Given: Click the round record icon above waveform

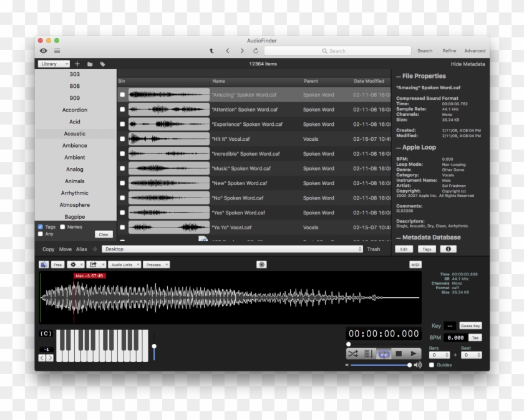Looking at the screenshot, I should tap(261, 264).
